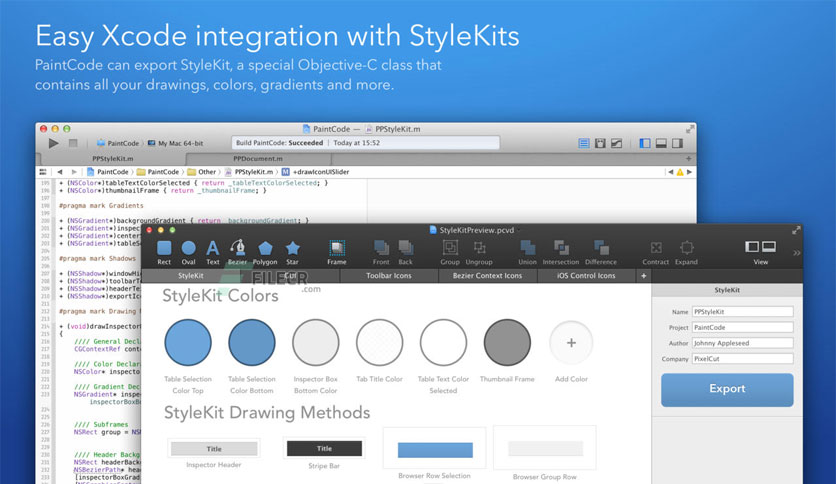Select the Thumbnail Frame color swatch
Screen dimensions: 836x484
coord(507,343)
